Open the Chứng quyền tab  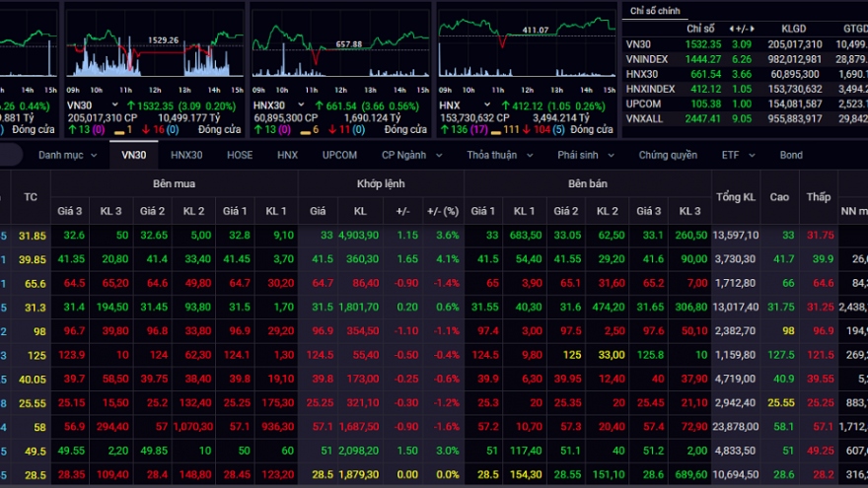click(667, 155)
